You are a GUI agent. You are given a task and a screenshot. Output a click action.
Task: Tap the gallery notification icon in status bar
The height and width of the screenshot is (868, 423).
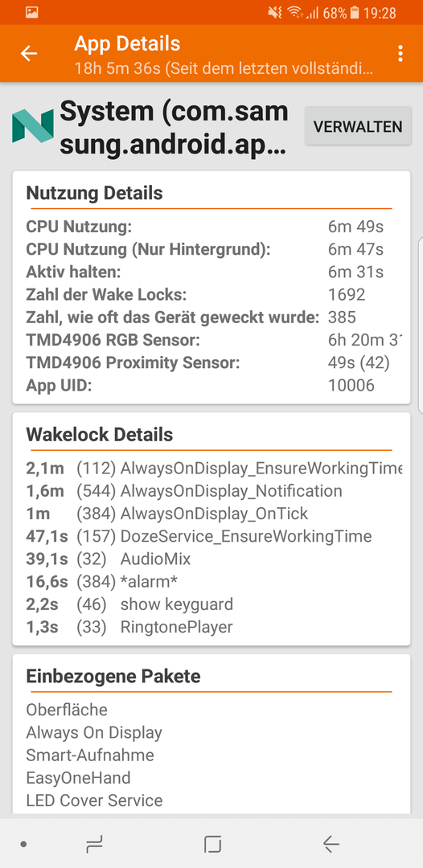pos(31,12)
